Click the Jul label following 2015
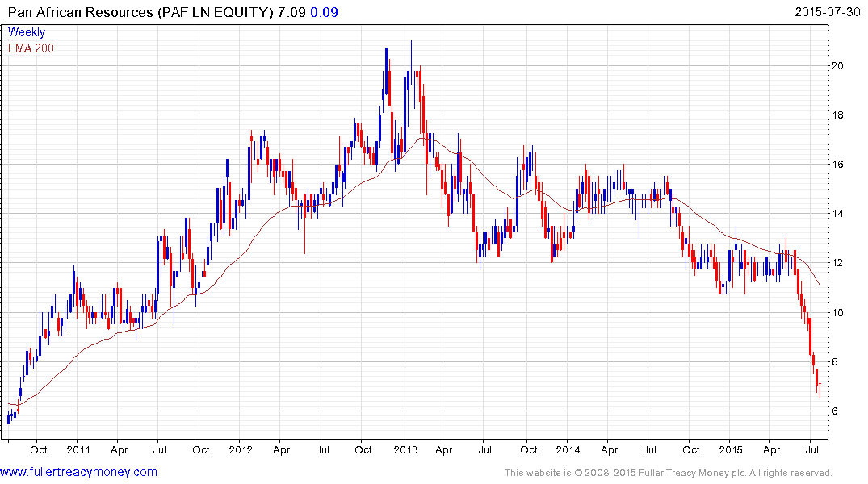The width and height of the screenshot is (868, 484). (812, 449)
